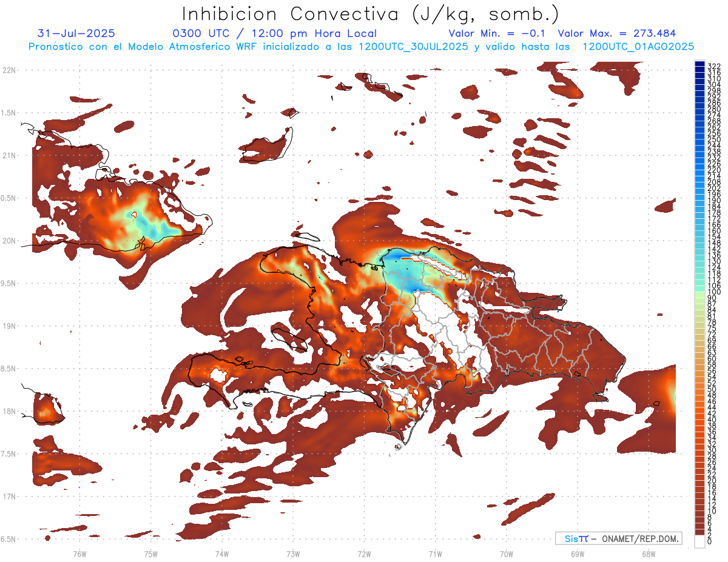The width and height of the screenshot is (728, 562).
Task: Click the date '31-Jul-2025'
Action: (x=76, y=33)
